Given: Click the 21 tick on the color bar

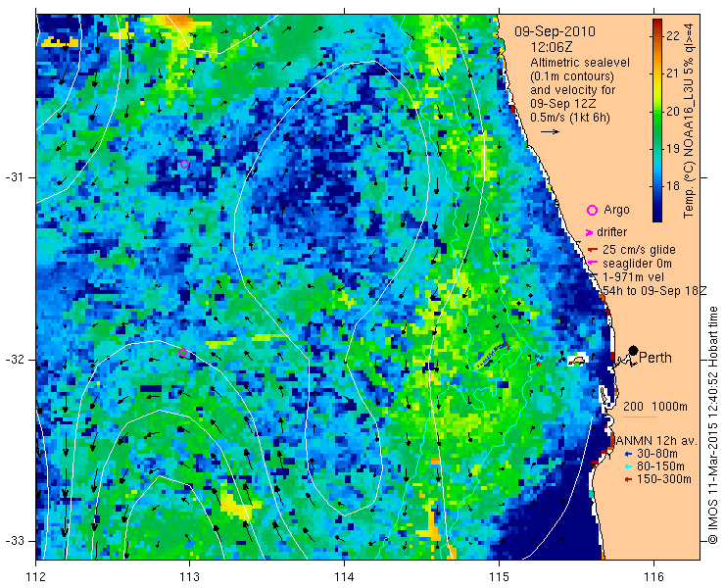Looking at the screenshot, I should coord(673,73).
